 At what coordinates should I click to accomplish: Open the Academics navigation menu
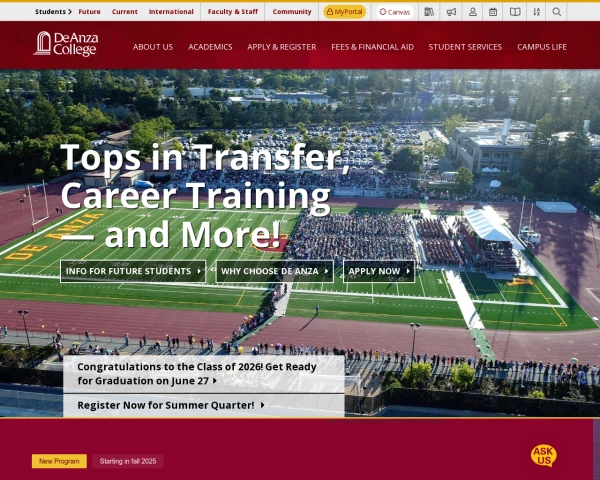pos(210,47)
